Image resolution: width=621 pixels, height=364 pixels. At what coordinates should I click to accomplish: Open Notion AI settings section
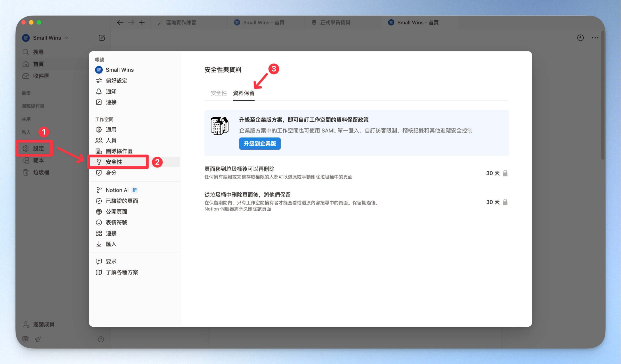click(117, 190)
